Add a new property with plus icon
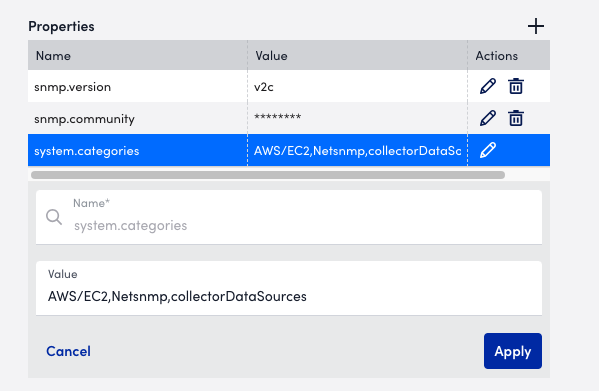Viewport: 599px width, 391px height. [x=536, y=26]
